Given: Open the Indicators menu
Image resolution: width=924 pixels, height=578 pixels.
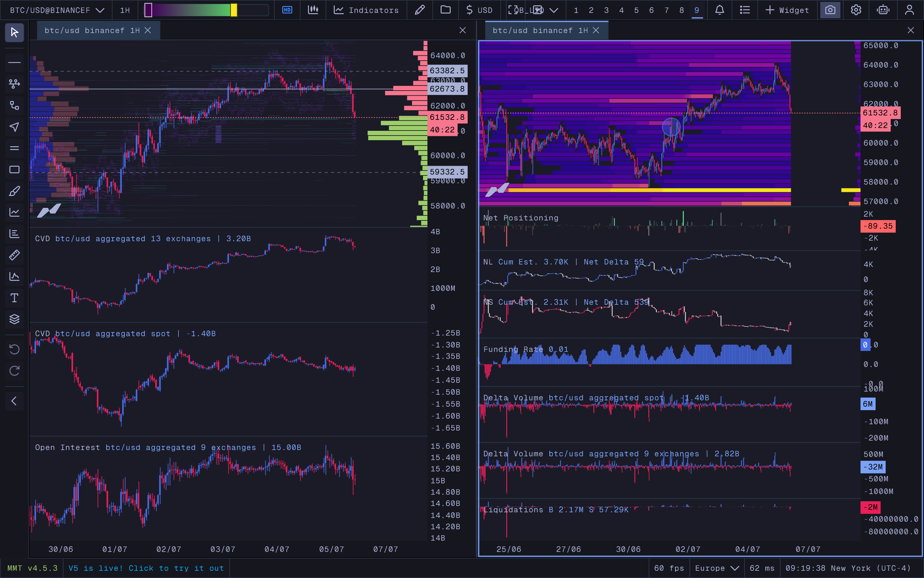Looking at the screenshot, I should pyautogui.click(x=366, y=10).
